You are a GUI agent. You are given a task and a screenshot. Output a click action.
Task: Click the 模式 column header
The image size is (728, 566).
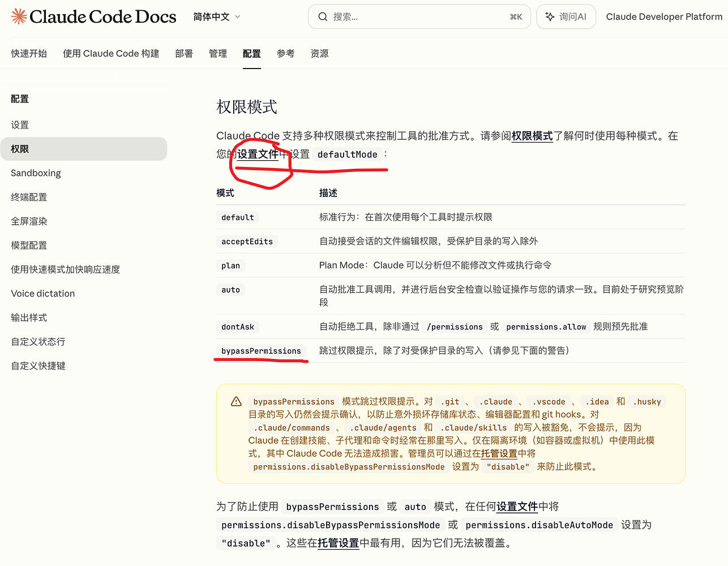pos(225,193)
